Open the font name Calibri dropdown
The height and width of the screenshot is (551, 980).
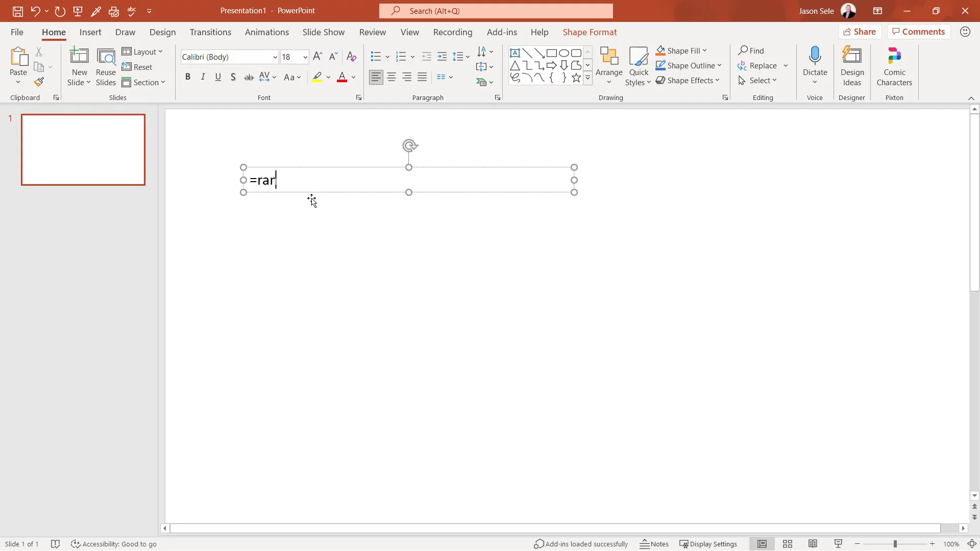(275, 57)
